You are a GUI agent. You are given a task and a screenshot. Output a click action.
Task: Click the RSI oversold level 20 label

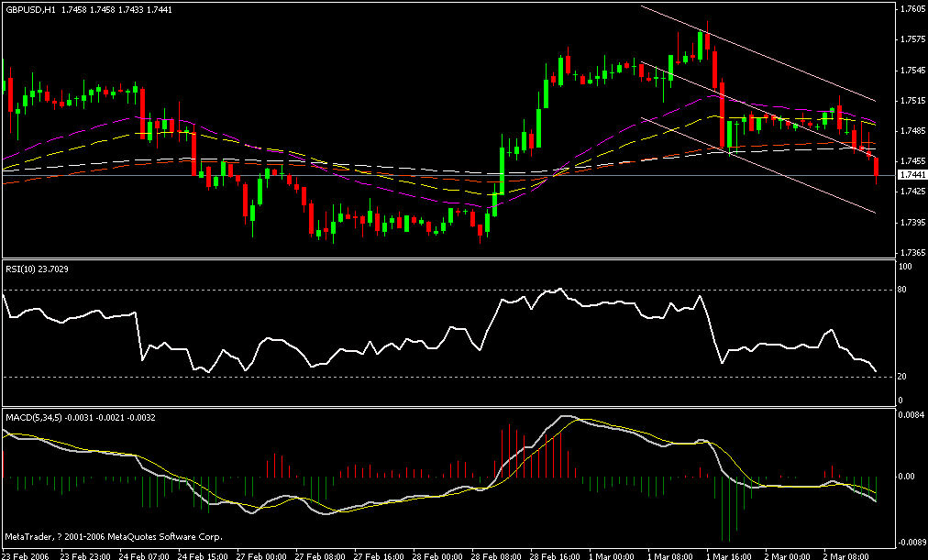click(903, 377)
